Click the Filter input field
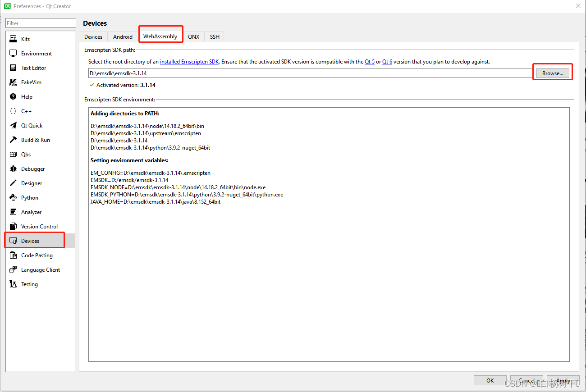The width and height of the screenshot is (586, 392). click(x=41, y=23)
